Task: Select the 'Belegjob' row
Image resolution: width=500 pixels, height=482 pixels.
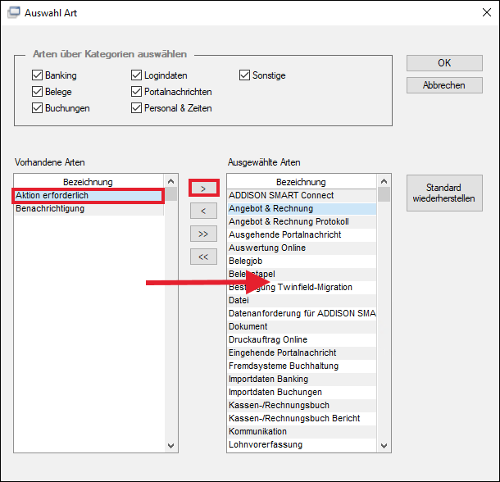Action: pos(302,261)
